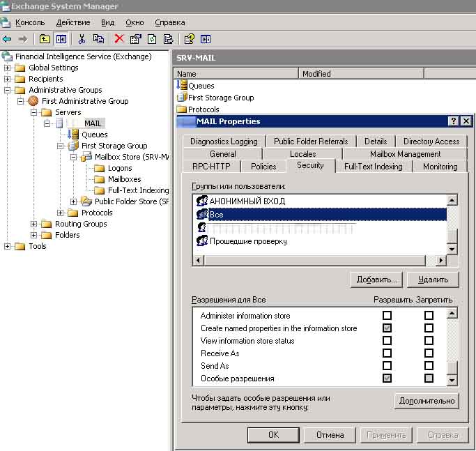
Task: Enable Allow checkbox for Send As
Action: pos(387,366)
